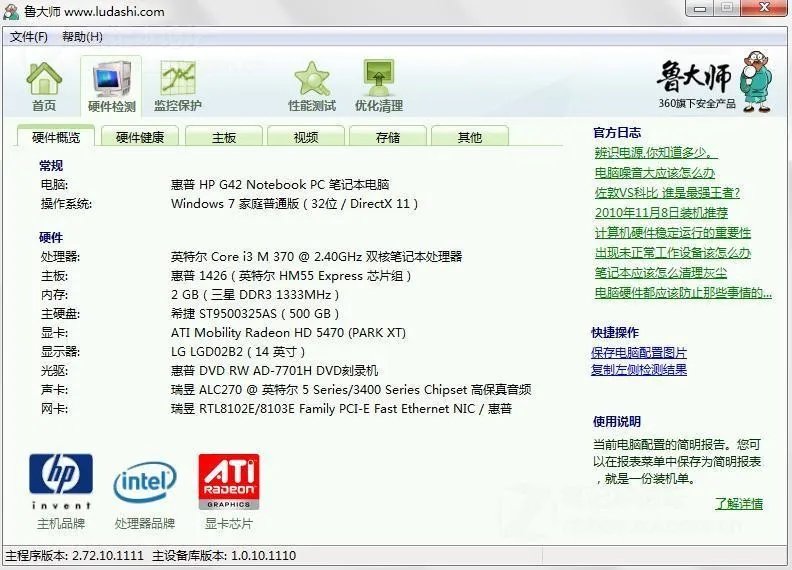Click the 显卡芯片 label

228,524
